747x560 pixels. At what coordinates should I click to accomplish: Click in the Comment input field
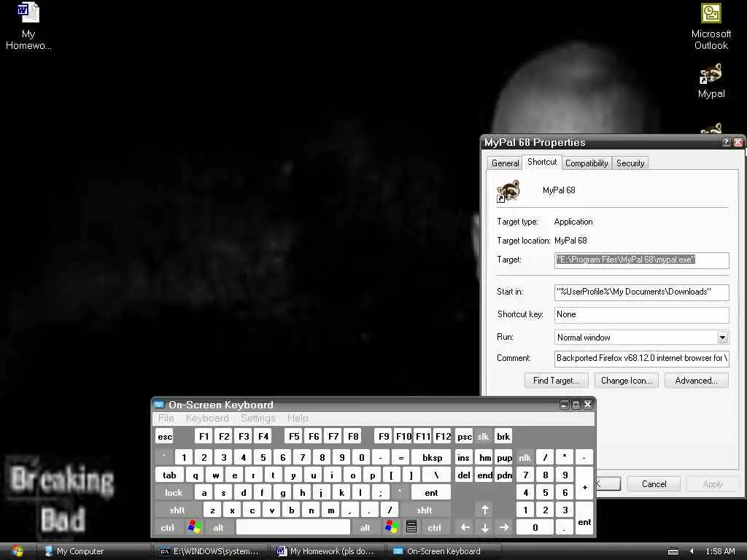pyautogui.click(x=641, y=359)
